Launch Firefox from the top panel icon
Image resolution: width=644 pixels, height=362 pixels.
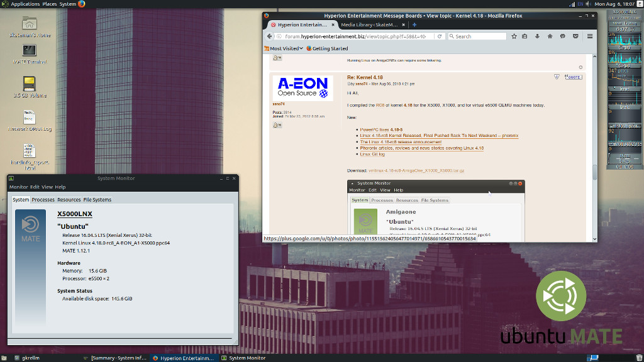pyautogui.click(x=81, y=4)
